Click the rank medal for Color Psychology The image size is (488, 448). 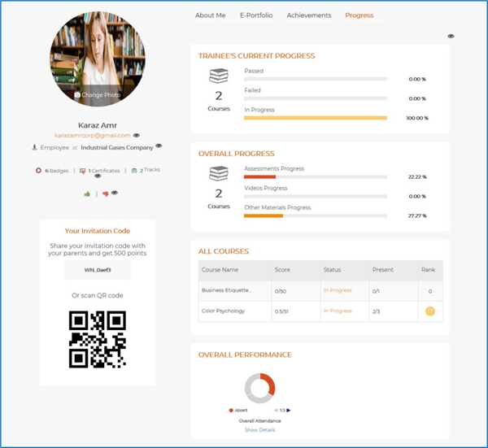pyautogui.click(x=430, y=311)
